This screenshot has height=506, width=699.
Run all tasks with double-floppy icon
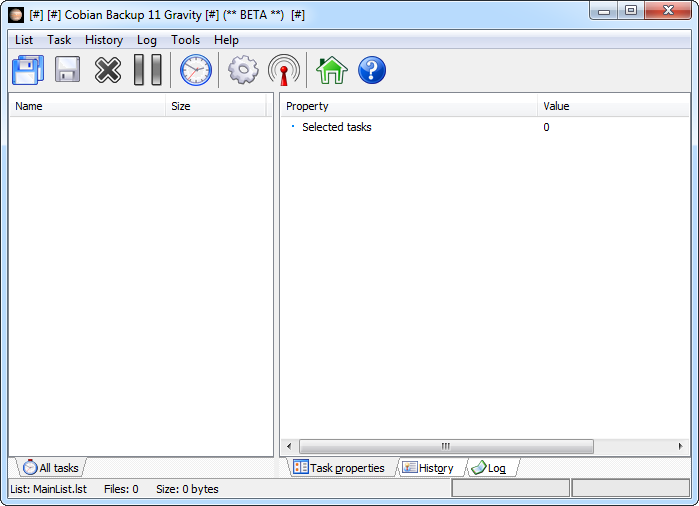(28, 70)
